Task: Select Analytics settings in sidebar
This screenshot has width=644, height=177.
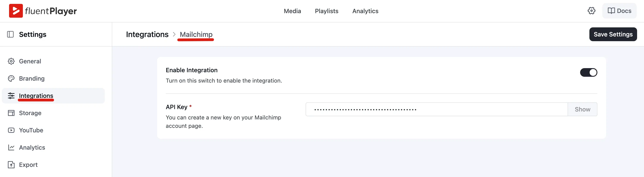Action: pos(53,147)
